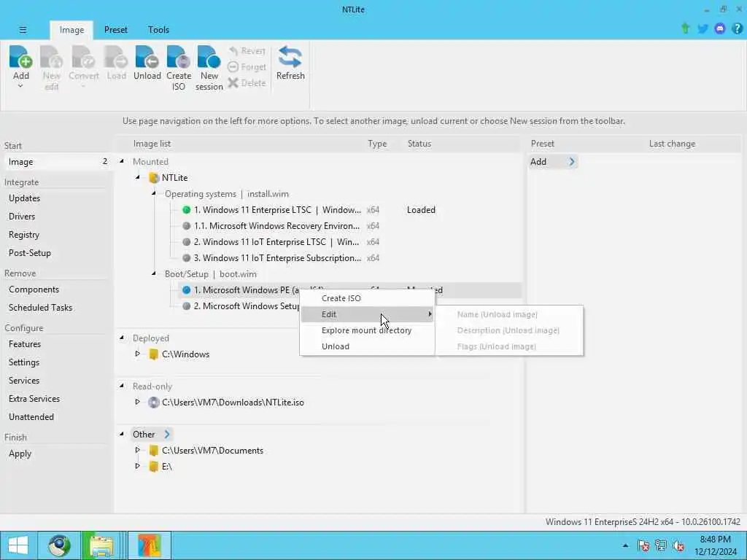
Task: Collapse Operating systems | install.wim node
Action: [154, 194]
